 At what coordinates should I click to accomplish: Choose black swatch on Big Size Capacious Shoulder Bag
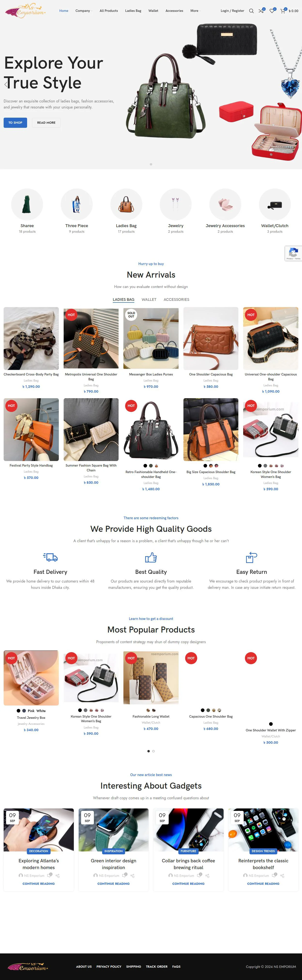(x=205, y=466)
